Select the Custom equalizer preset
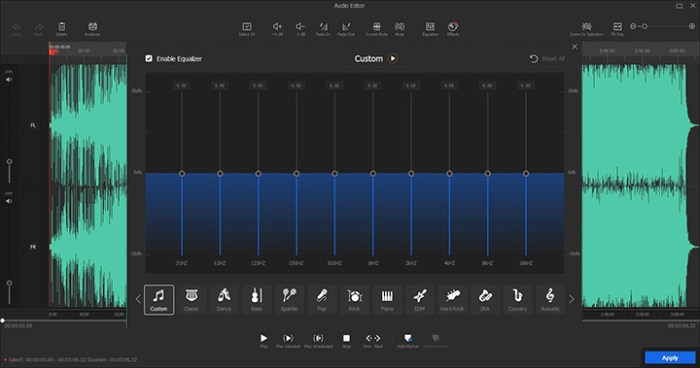The width and height of the screenshot is (700, 368). tap(159, 300)
